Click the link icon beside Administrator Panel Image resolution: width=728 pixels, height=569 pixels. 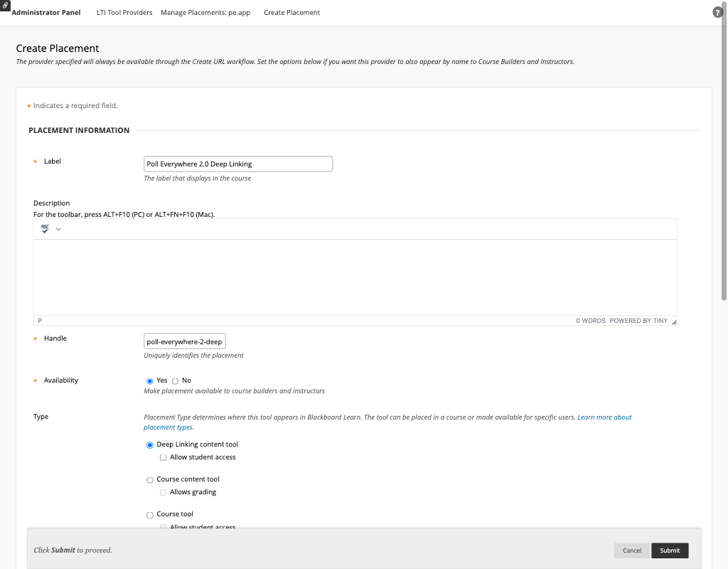point(5,5)
